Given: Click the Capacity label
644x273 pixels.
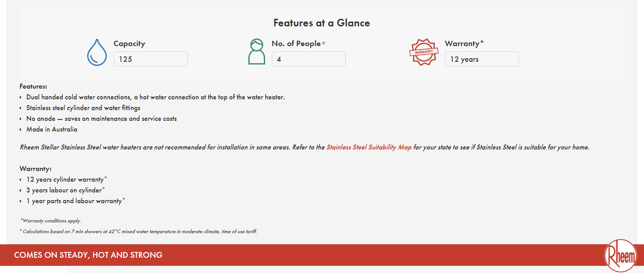Looking at the screenshot, I should point(129,43).
